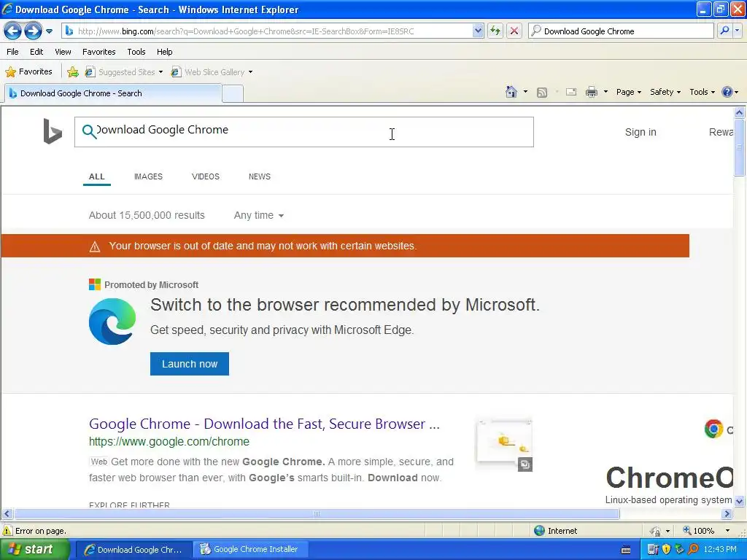Click the Sign in link
This screenshot has width=747, height=560.
click(640, 132)
